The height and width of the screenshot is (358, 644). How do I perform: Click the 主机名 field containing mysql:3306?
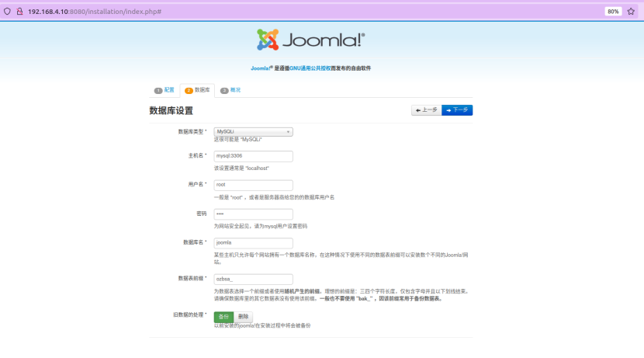coord(253,156)
